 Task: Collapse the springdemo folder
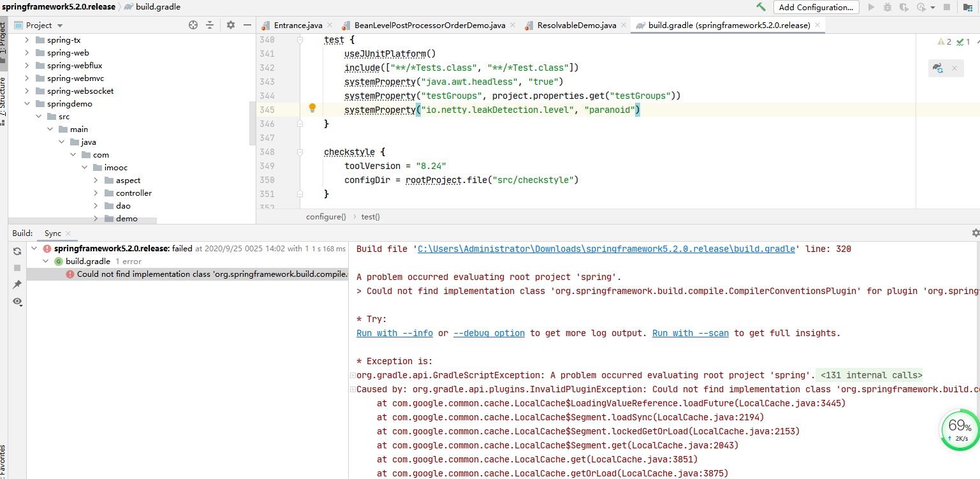[x=27, y=103]
